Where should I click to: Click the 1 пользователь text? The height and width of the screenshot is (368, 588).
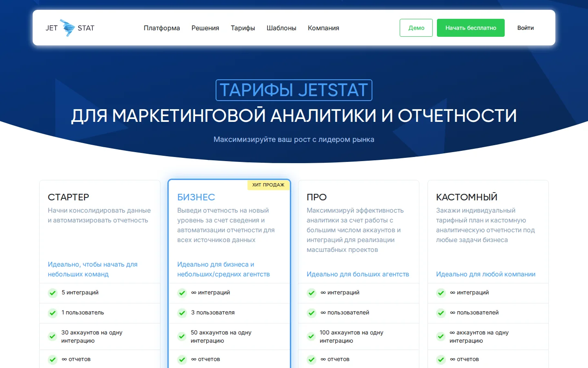click(x=83, y=312)
